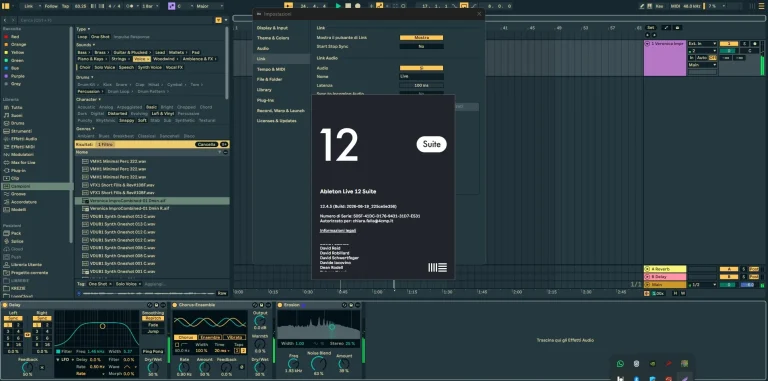
Task: Save the Delay device preset with disk icon
Action: point(157,305)
